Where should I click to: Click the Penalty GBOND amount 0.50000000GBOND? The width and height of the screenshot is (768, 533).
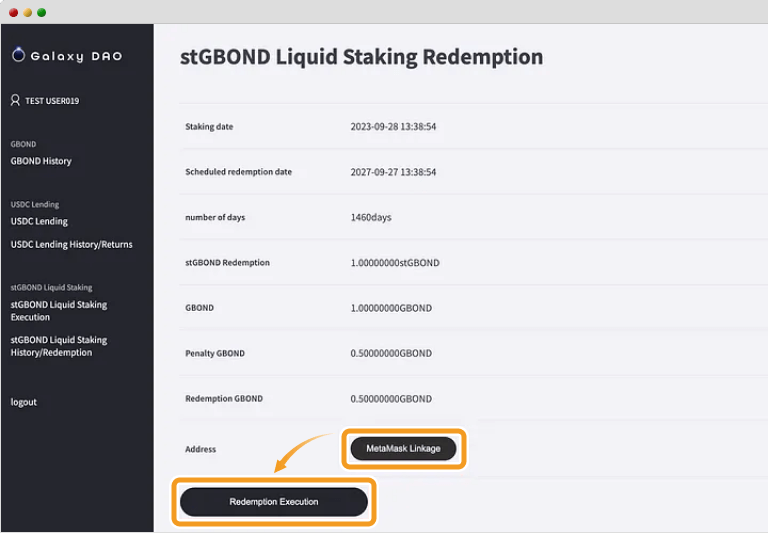coord(391,353)
